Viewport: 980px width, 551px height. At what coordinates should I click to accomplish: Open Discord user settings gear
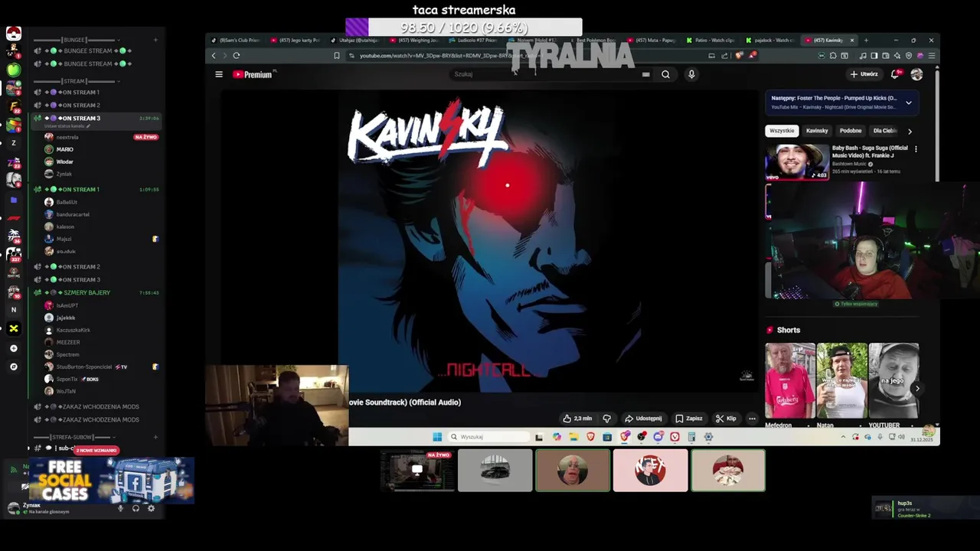[x=151, y=508]
